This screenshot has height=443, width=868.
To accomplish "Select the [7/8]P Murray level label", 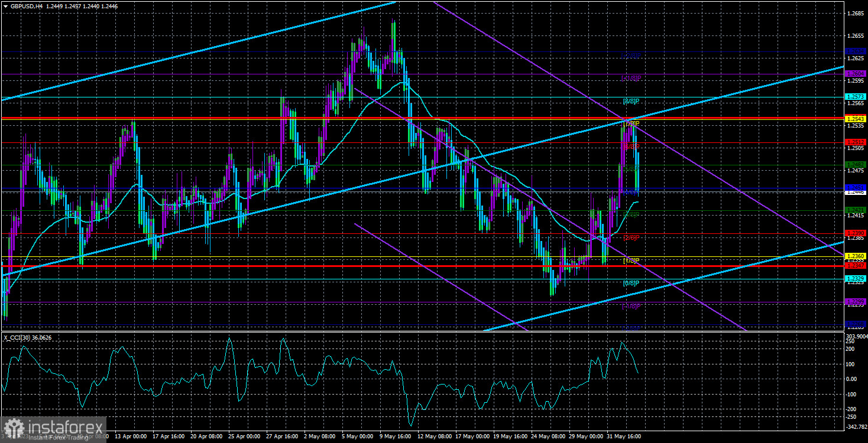I will click(x=631, y=123).
